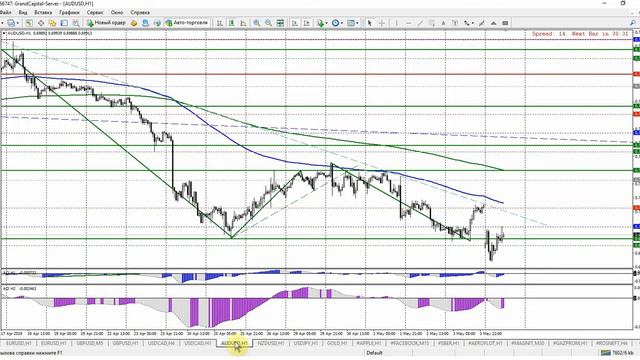
Task: Switch to the NZDUSD,H1 chart tab
Action: (x=271, y=343)
